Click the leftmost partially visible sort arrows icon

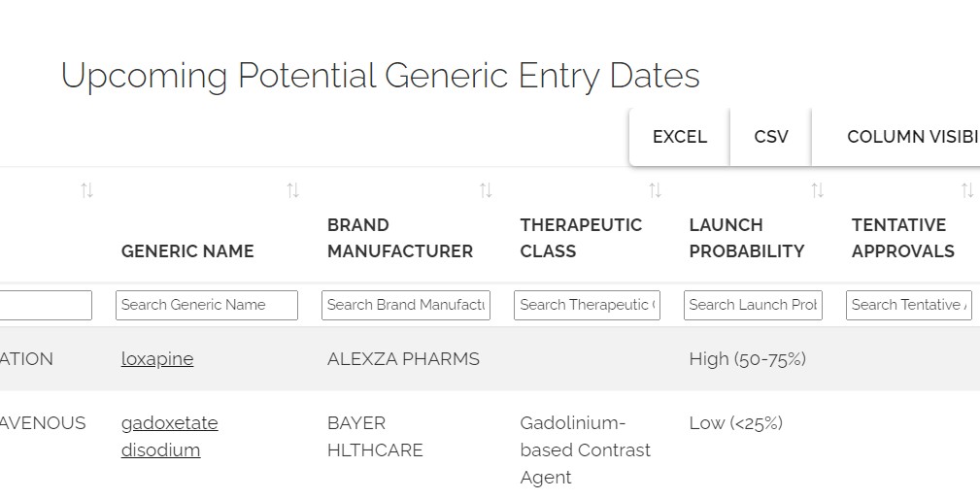87,191
